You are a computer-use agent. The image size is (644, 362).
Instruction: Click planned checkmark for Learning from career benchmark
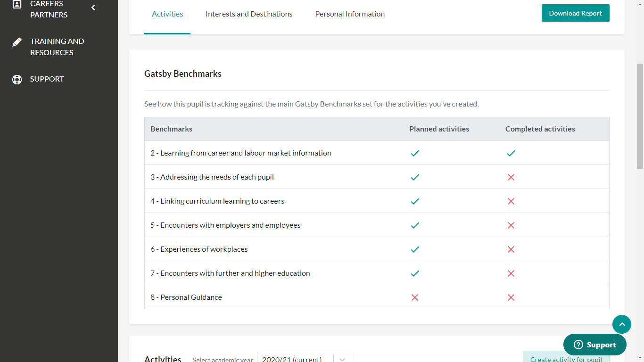pos(415,153)
